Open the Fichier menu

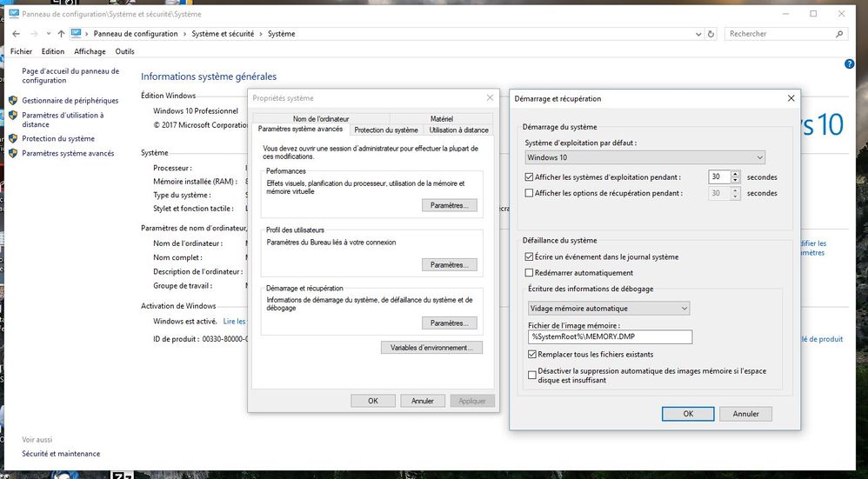21,51
